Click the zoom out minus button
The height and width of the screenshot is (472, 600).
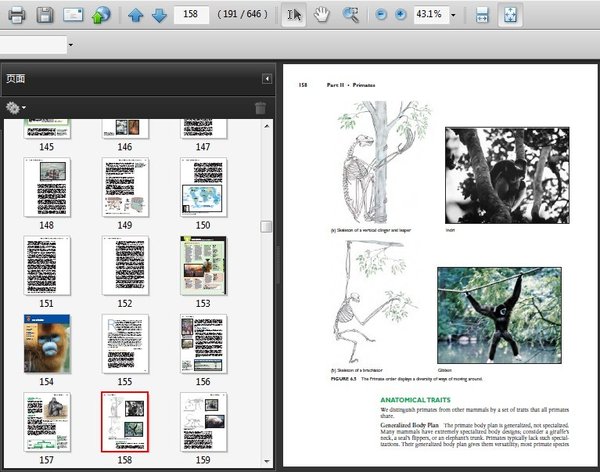[381, 16]
